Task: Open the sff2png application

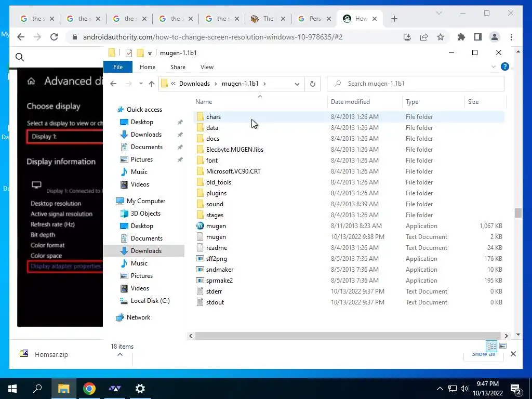Action: 217,259
